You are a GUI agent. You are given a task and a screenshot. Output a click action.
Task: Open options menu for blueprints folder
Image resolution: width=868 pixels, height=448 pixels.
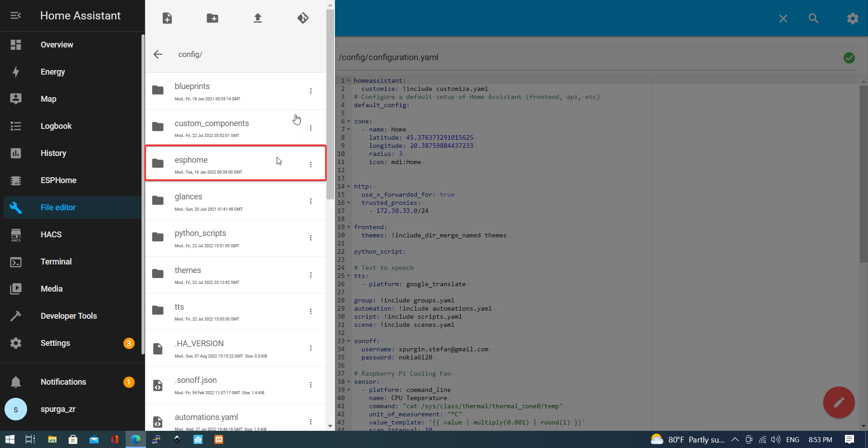click(x=311, y=91)
